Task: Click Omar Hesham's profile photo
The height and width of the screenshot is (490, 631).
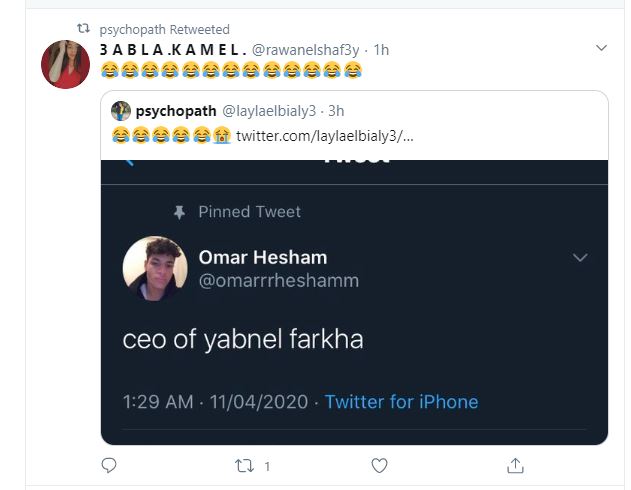Action: pos(155,268)
